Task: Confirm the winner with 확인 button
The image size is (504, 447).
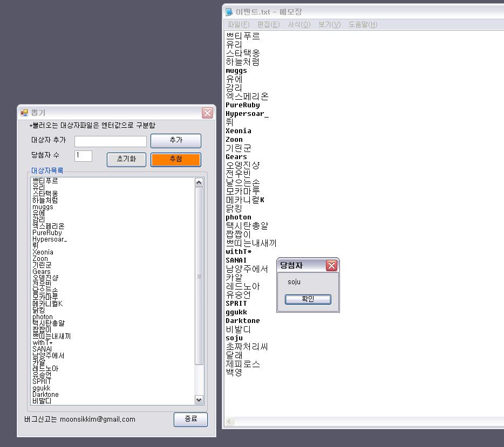Action: click(308, 299)
